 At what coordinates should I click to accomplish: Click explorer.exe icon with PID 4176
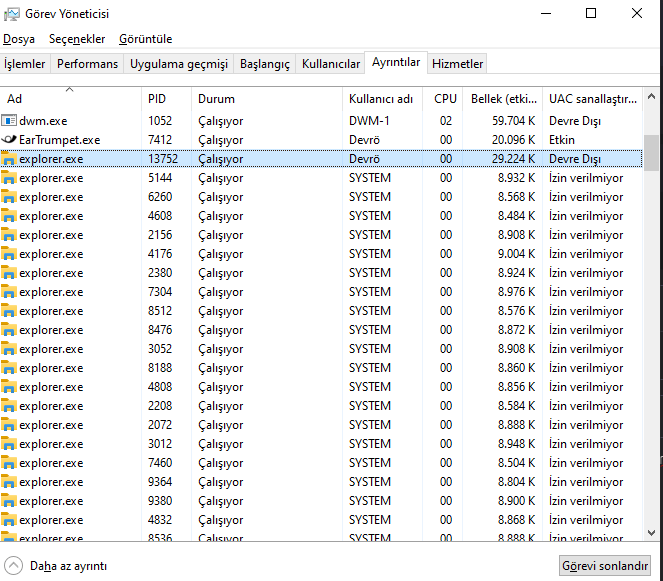coord(9,254)
